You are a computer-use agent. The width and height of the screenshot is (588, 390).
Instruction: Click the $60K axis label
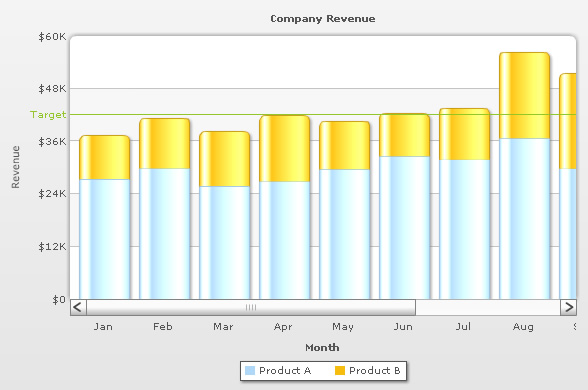(x=52, y=37)
